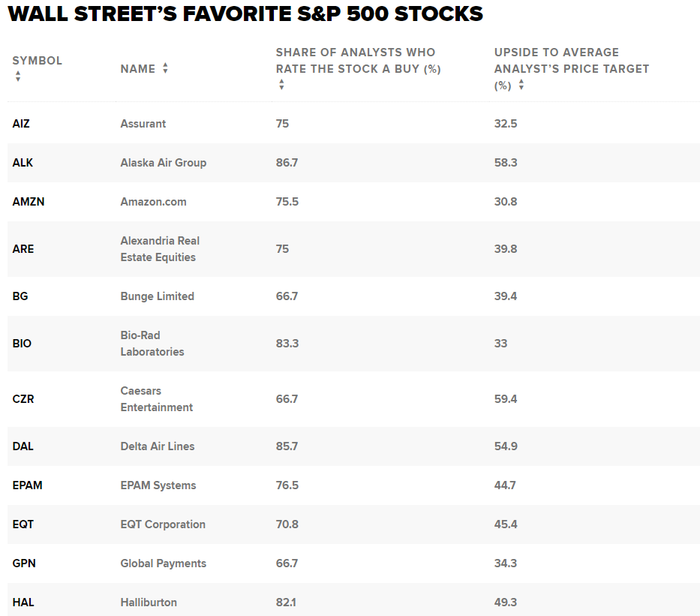Click the Alexandria Real Estate Equities name

tap(160, 249)
